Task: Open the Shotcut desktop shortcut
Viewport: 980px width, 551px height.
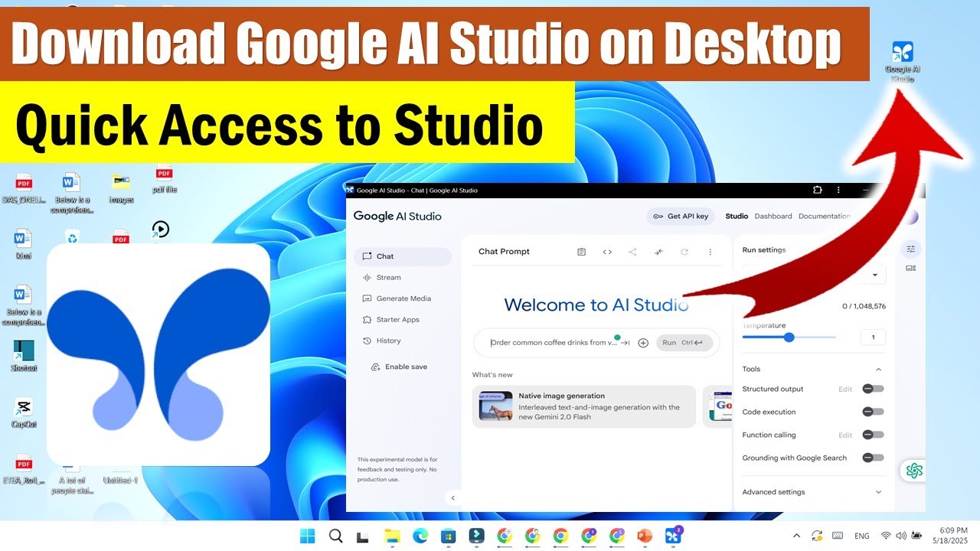Action: [24, 357]
